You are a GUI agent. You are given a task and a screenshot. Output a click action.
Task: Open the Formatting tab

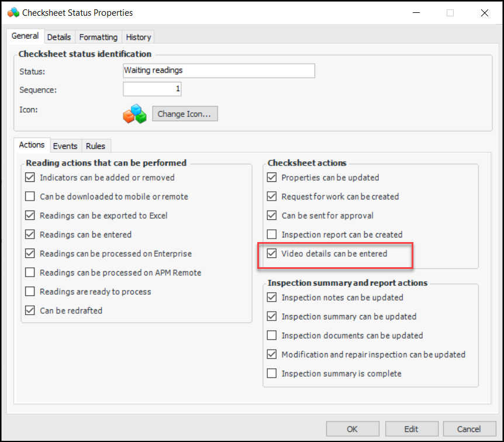(x=98, y=37)
